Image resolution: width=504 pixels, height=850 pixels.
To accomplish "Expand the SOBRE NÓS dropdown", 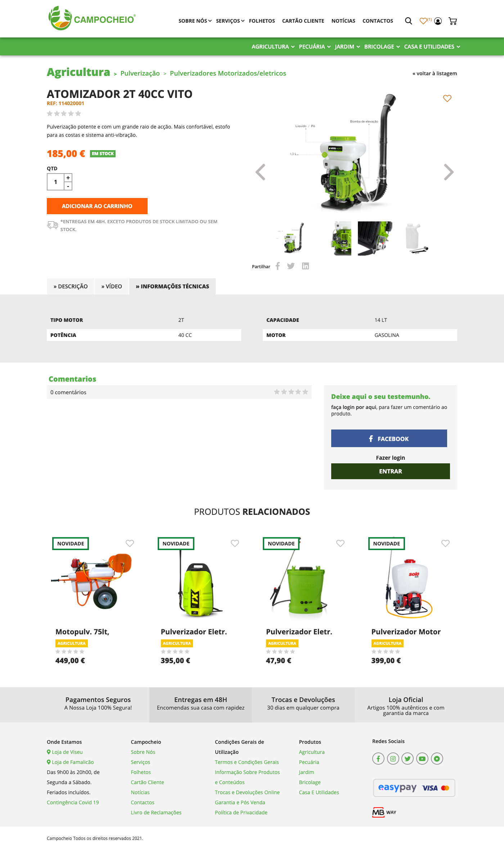I will click(x=195, y=21).
